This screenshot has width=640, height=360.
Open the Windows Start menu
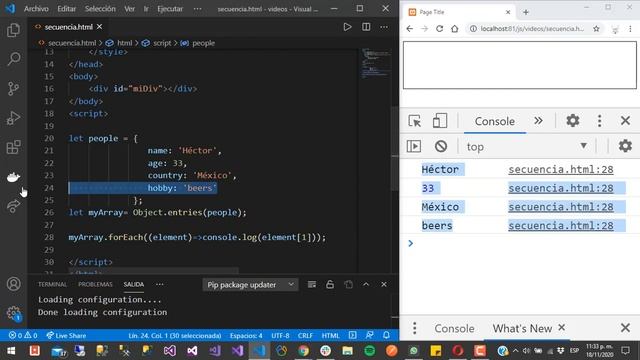click(11, 351)
